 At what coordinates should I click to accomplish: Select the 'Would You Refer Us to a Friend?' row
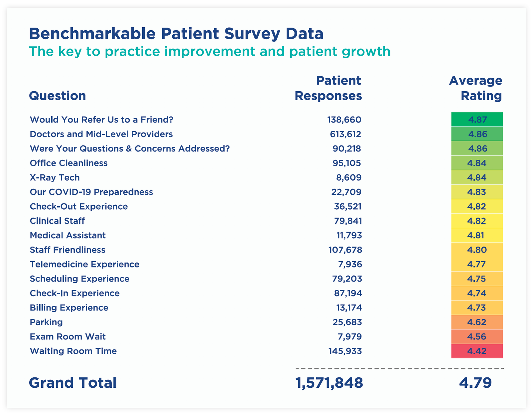pos(101,119)
